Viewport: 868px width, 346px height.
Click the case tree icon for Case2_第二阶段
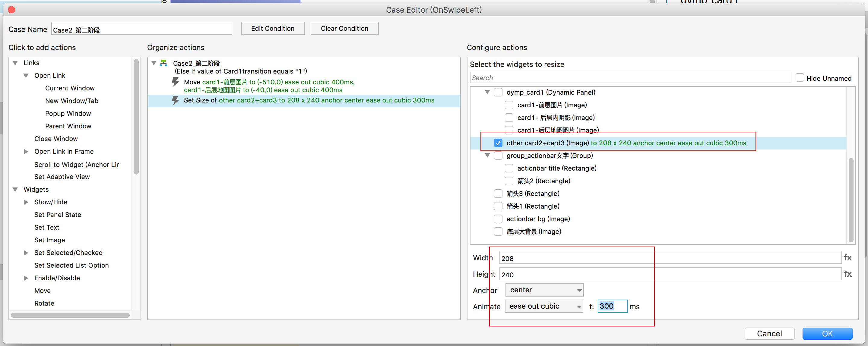click(x=164, y=63)
